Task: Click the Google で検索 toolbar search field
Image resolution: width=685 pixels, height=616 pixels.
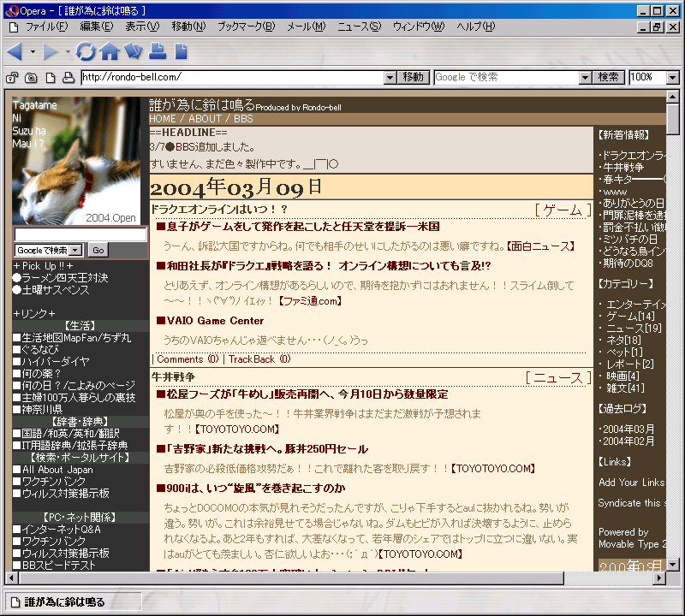Action: pyautogui.click(x=507, y=78)
